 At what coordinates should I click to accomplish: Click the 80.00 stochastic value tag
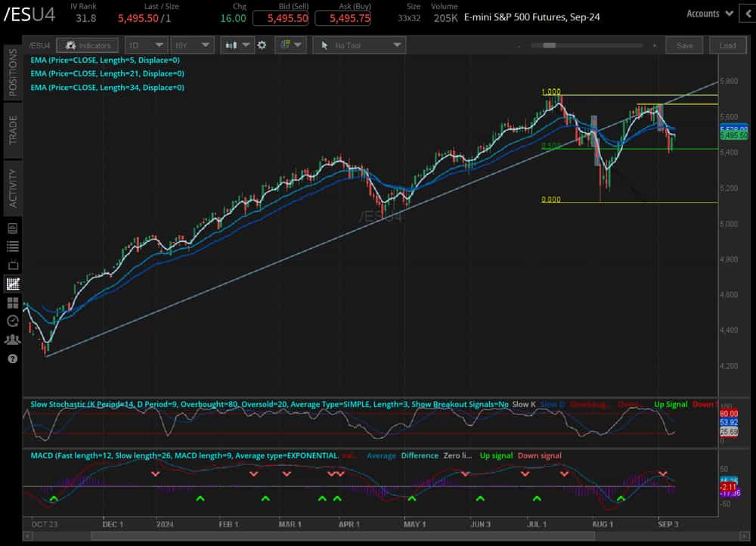point(729,414)
